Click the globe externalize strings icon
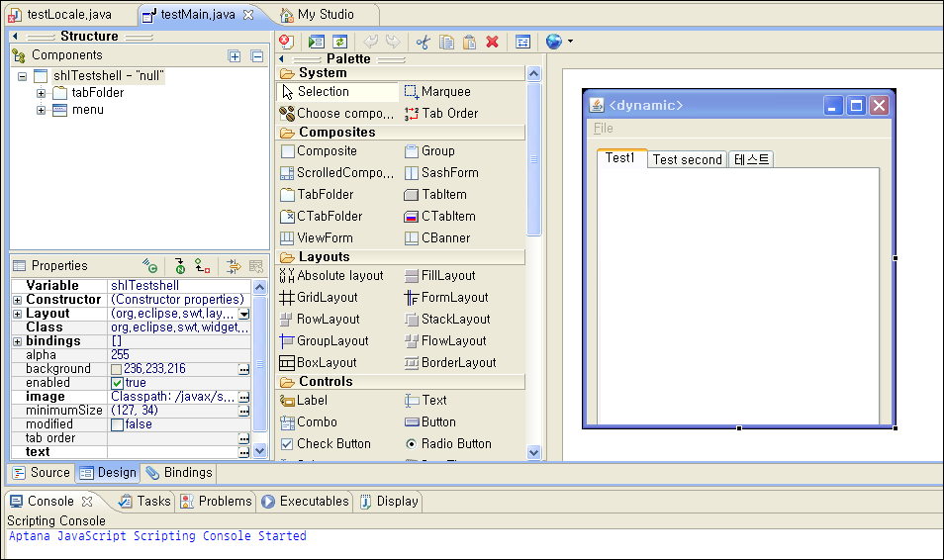The width and height of the screenshot is (944, 560). pos(554,42)
